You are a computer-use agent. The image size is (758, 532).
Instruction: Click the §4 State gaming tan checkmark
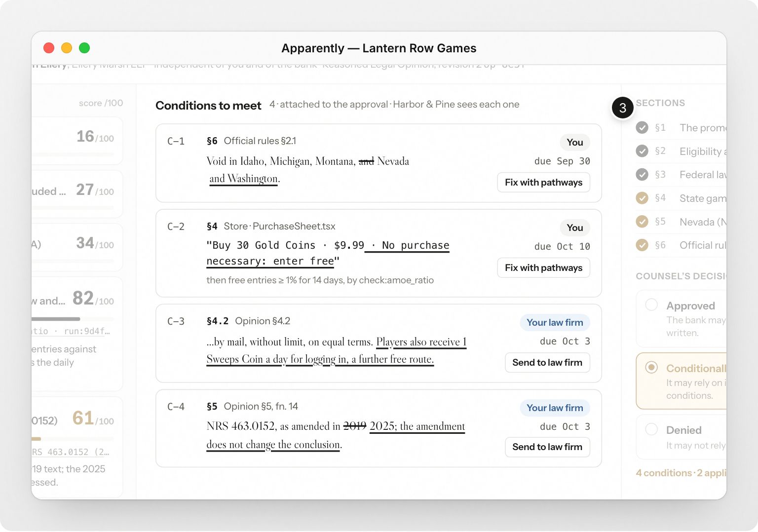click(x=642, y=198)
